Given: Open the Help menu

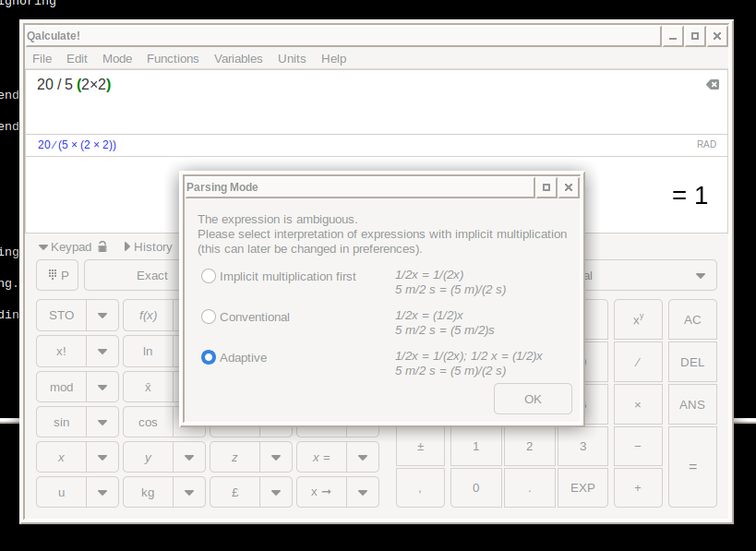Looking at the screenshot, I should [333, 59].
